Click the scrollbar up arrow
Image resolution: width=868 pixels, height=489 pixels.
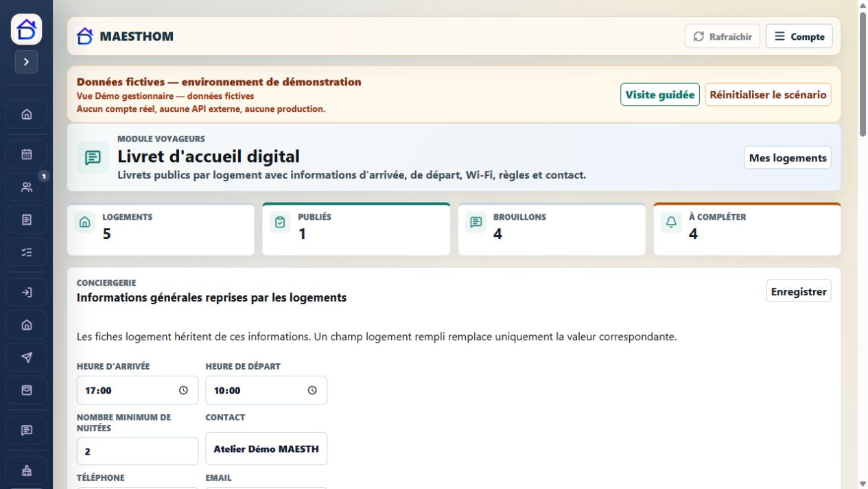863,5
